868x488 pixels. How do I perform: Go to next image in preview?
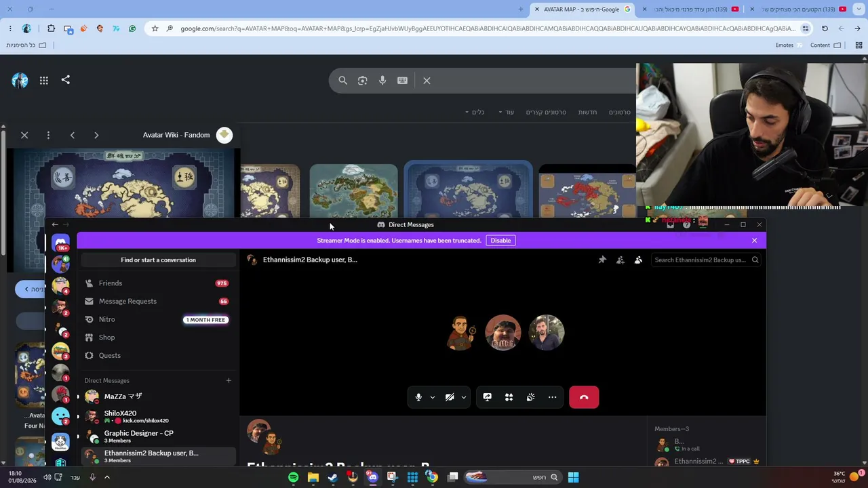click(x=96, y=136)
